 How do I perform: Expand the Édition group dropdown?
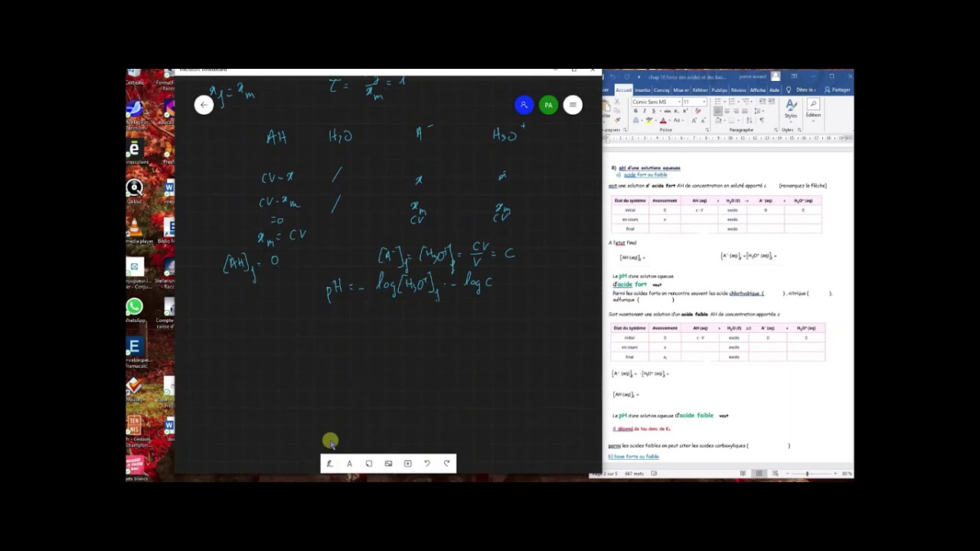coord(813,109)
